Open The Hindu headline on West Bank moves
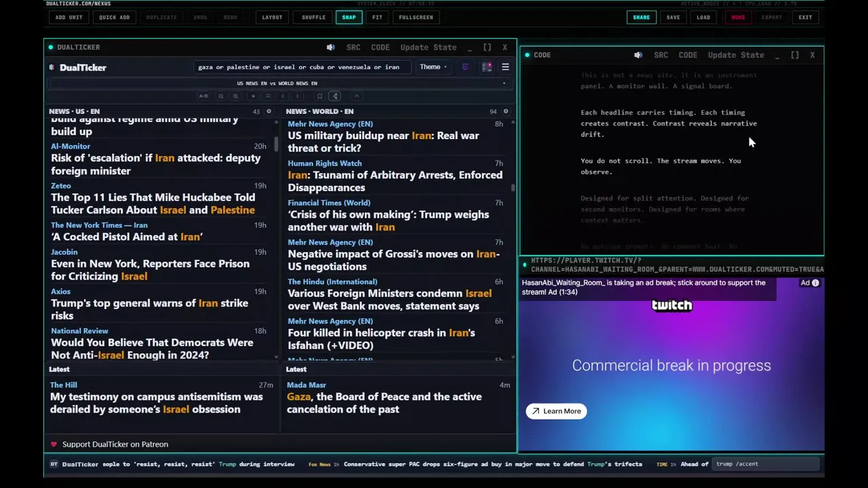Image resolution: width=868 pixels, height=488 pixels. click(x=389, y=300)
